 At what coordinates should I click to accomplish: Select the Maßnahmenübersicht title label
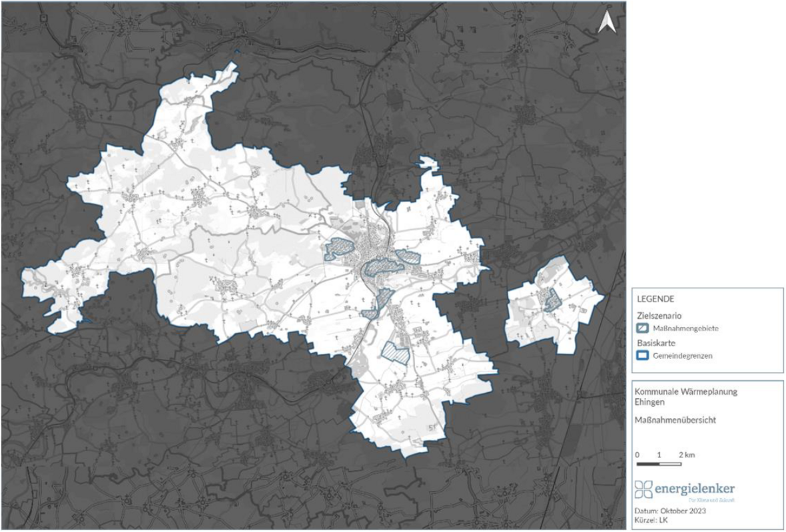[x=675, y=419]
